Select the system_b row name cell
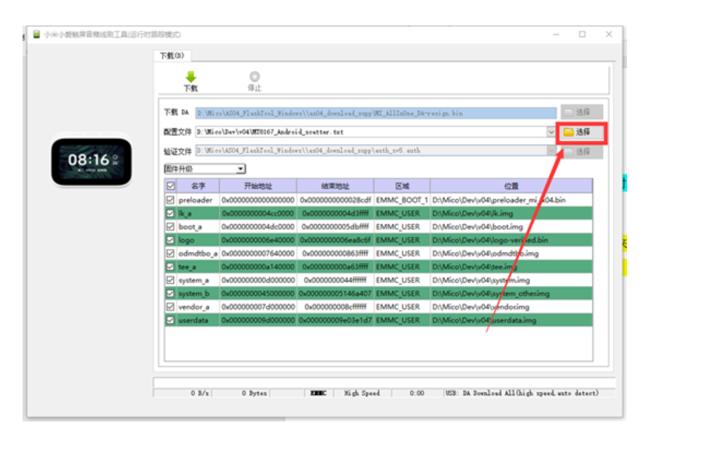 [198, 293]
